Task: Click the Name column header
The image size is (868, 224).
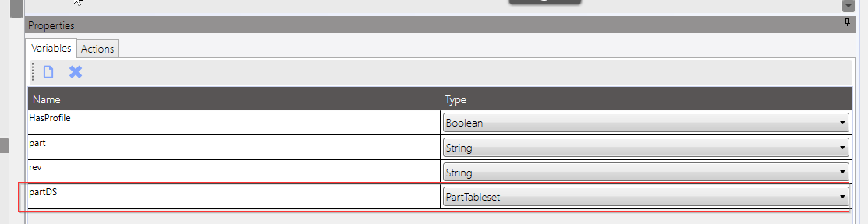Action: coord(46,100)
